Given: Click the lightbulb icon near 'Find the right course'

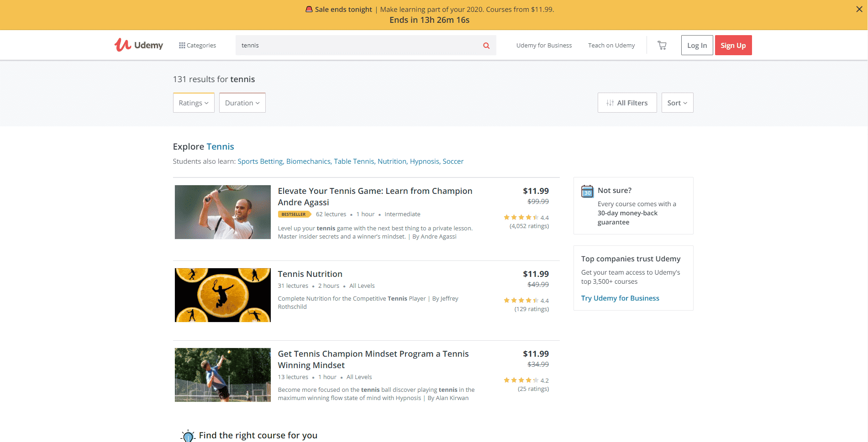Looking at the screenshot, I should (187, 435).
